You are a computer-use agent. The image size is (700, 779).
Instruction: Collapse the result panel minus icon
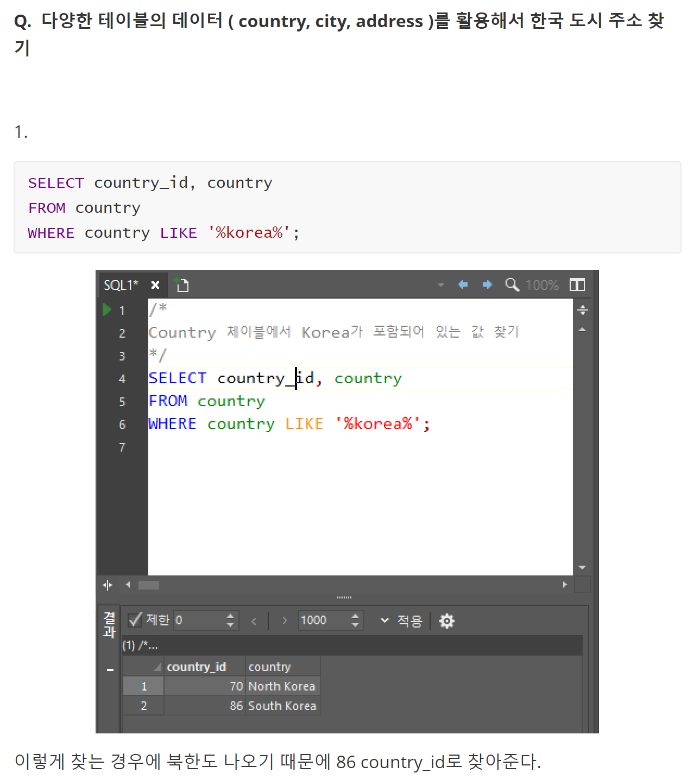110,670
